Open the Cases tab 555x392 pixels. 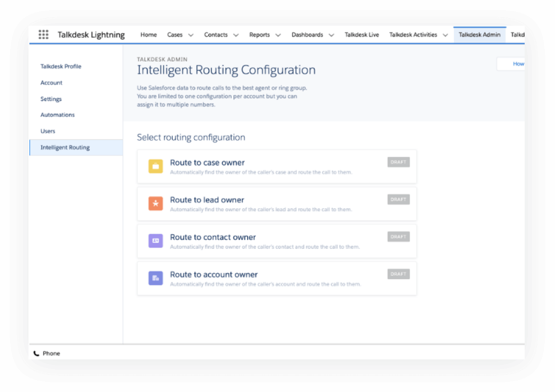(175, 35)
